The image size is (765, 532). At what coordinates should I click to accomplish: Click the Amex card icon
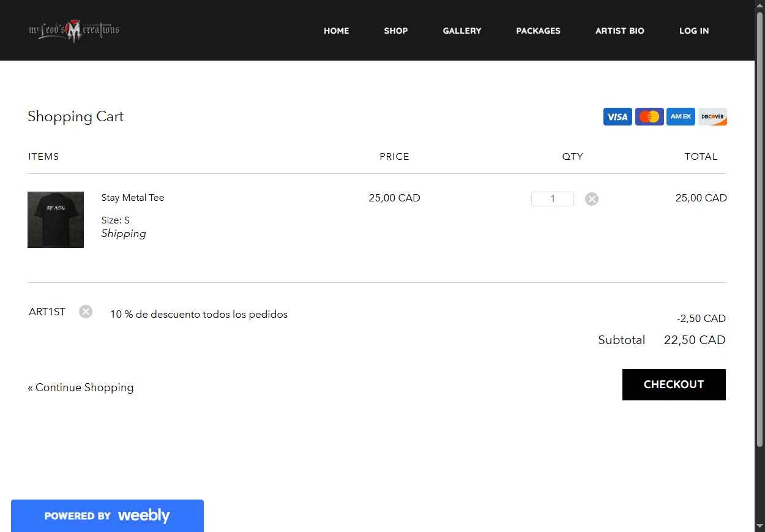pos(681,116)
